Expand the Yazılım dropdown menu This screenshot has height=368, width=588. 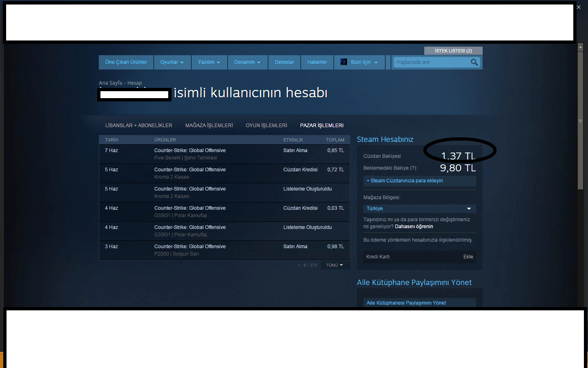point(209,62)
